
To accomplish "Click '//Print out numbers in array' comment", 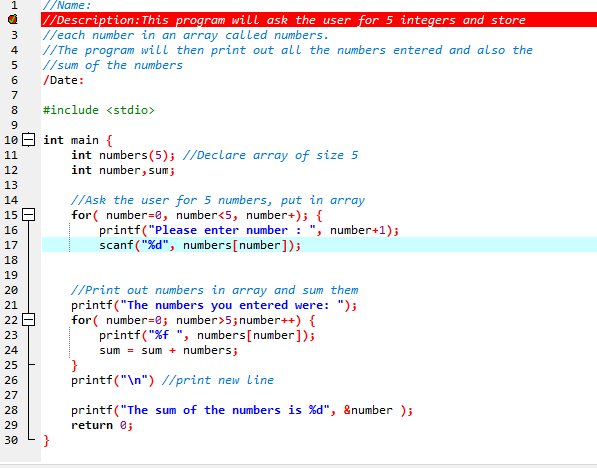I will (x=214, y=290).
